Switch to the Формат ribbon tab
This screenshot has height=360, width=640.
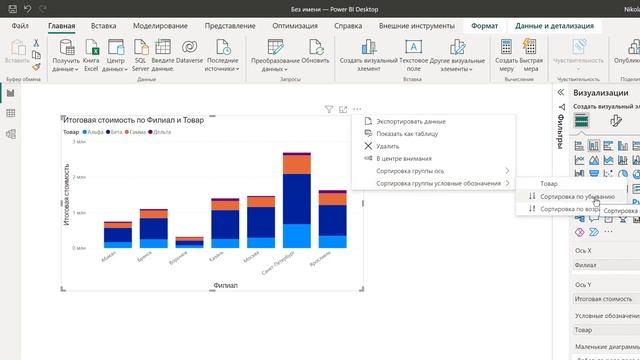click(484, 26)
